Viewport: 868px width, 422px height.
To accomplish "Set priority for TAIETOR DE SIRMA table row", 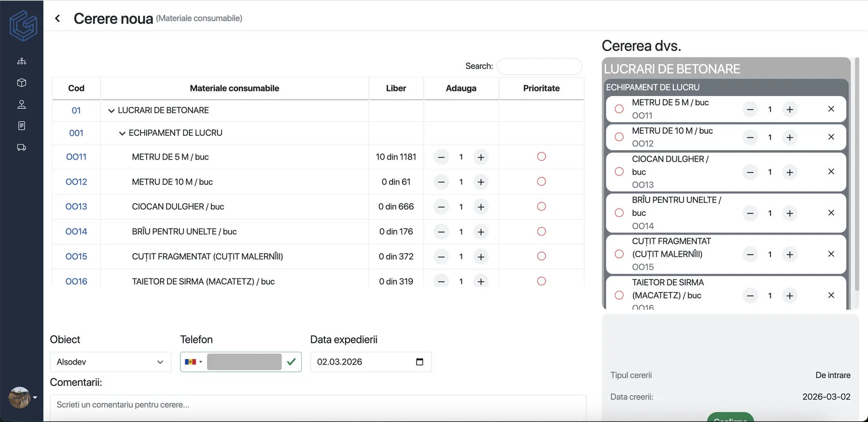I will 541,281.
